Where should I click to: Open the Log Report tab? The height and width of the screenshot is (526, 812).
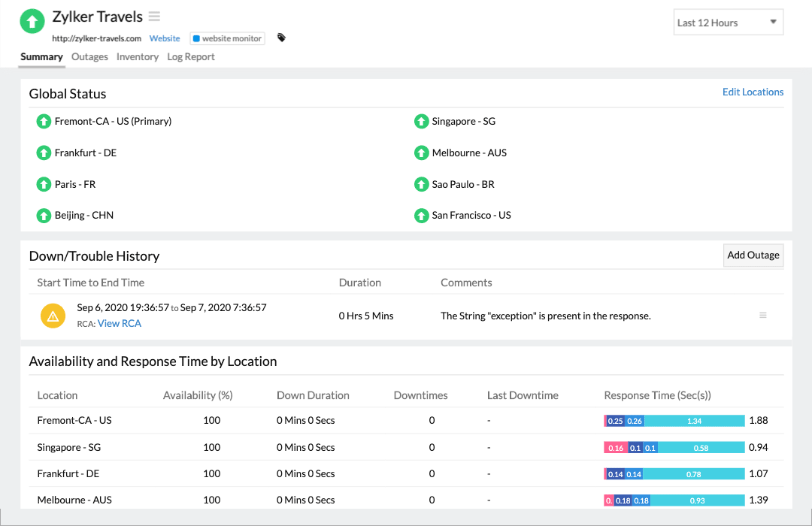coord(190,56)
